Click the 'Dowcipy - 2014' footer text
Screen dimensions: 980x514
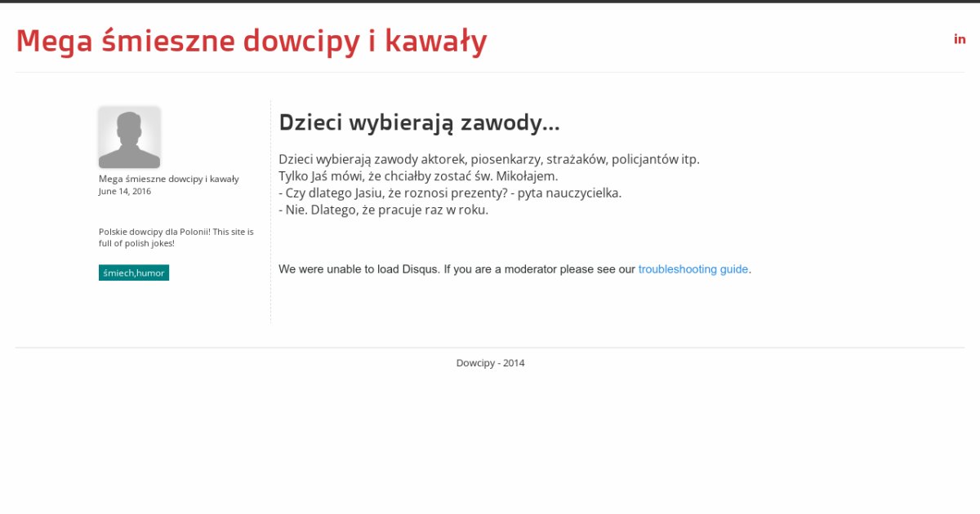click(490, 363)
